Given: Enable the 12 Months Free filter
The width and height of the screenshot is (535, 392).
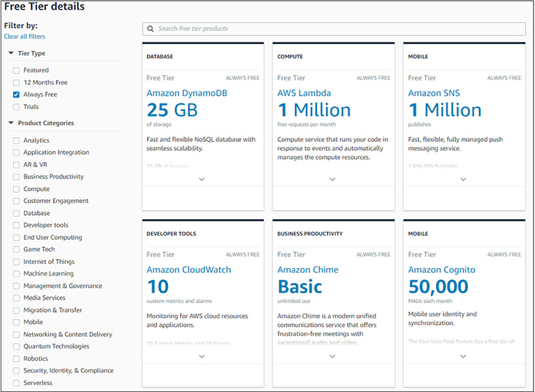Looking at the screenshot, I should point(16,83).
